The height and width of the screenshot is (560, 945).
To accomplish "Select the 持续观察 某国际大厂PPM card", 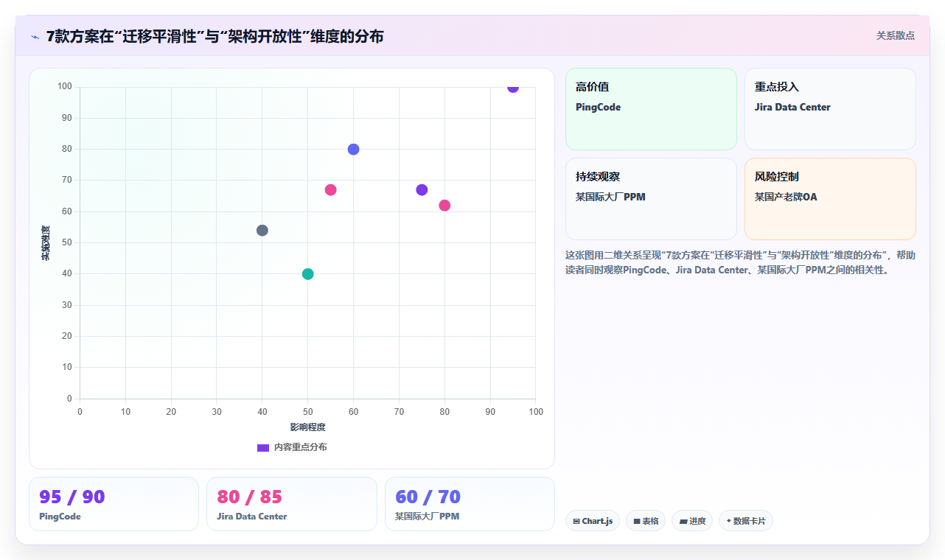I will click(x=651, y=199).
